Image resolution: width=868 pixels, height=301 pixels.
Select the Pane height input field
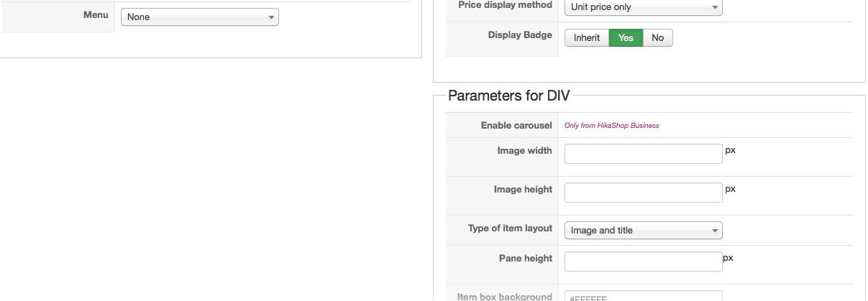click(x=643, y=261)
